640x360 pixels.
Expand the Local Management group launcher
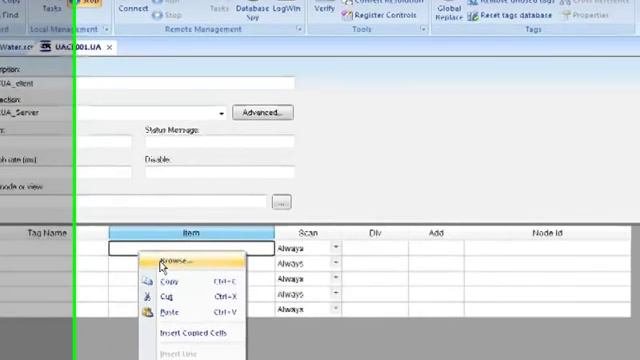click(106, 29)
